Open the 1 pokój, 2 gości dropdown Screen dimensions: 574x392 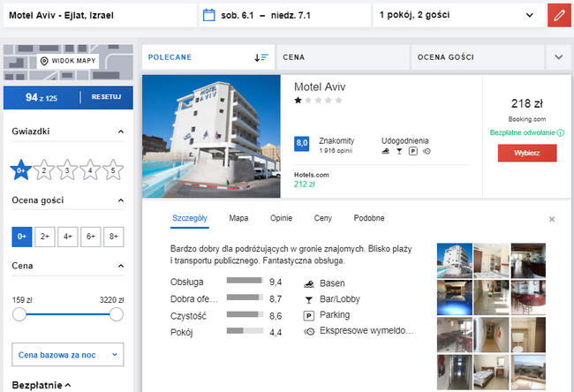coord(459,15)
